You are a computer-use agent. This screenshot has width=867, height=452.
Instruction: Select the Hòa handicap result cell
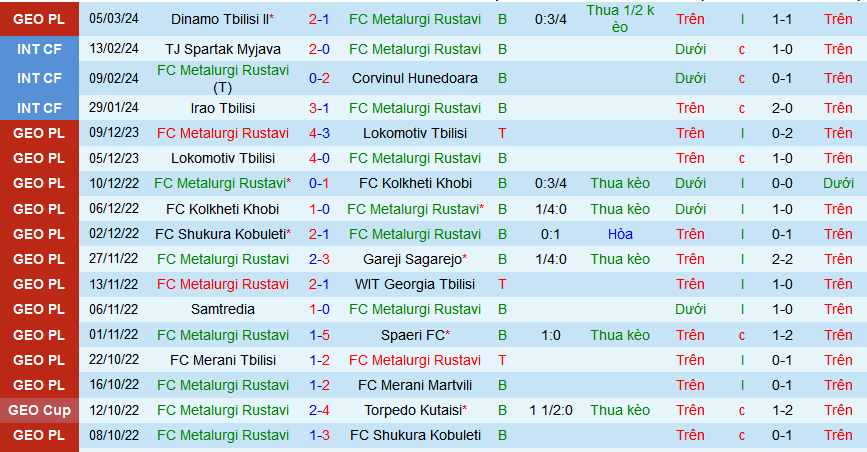click(x=620, y=234)
